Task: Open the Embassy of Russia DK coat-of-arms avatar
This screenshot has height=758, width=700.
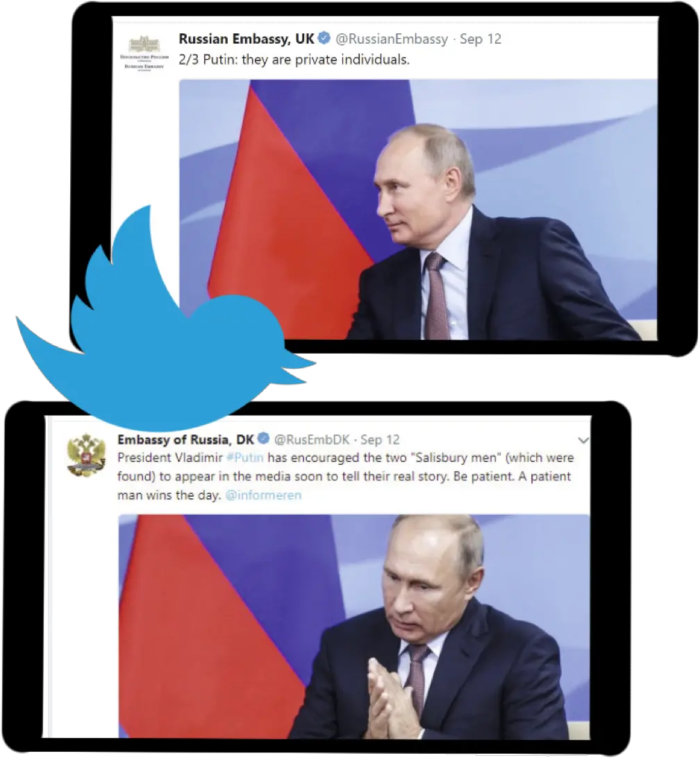Action: pyautogui.click(x=86, y=454)
